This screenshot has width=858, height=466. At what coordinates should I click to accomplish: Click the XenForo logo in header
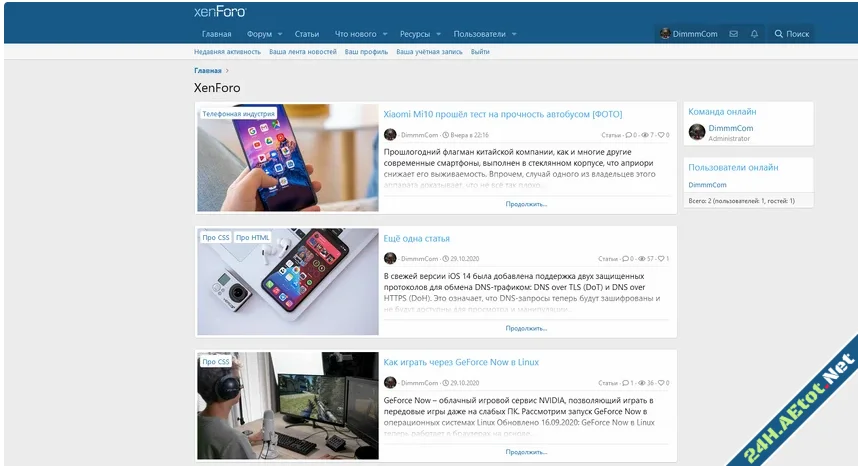click(x=219, y=12)
